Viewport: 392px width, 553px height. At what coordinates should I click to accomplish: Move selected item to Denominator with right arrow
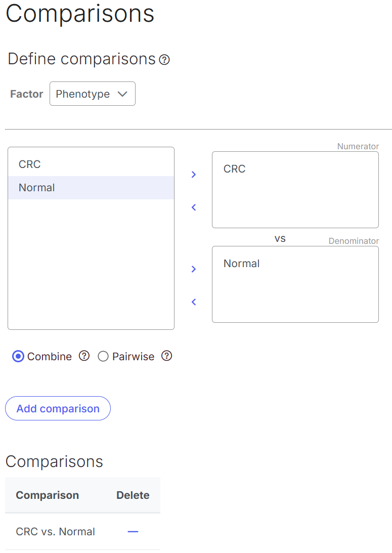tap(194, 269)
